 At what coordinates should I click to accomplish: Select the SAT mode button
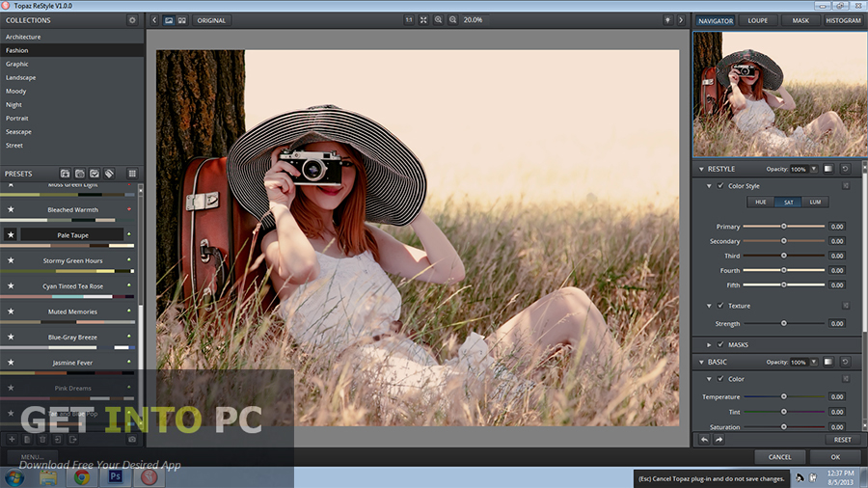coord(788,202)
